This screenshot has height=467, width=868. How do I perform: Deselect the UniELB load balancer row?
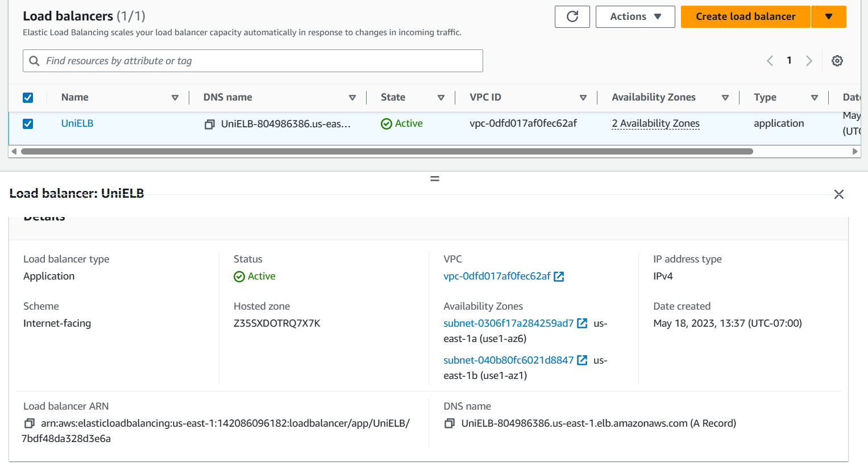[28, 123]
